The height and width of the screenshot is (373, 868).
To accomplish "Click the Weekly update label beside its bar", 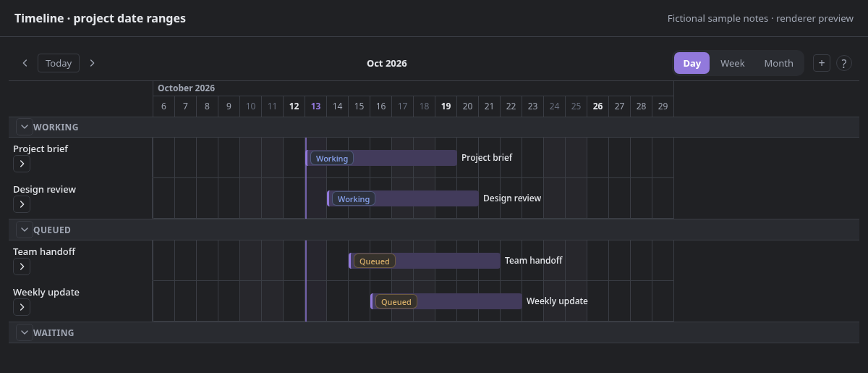I will 557,301.
